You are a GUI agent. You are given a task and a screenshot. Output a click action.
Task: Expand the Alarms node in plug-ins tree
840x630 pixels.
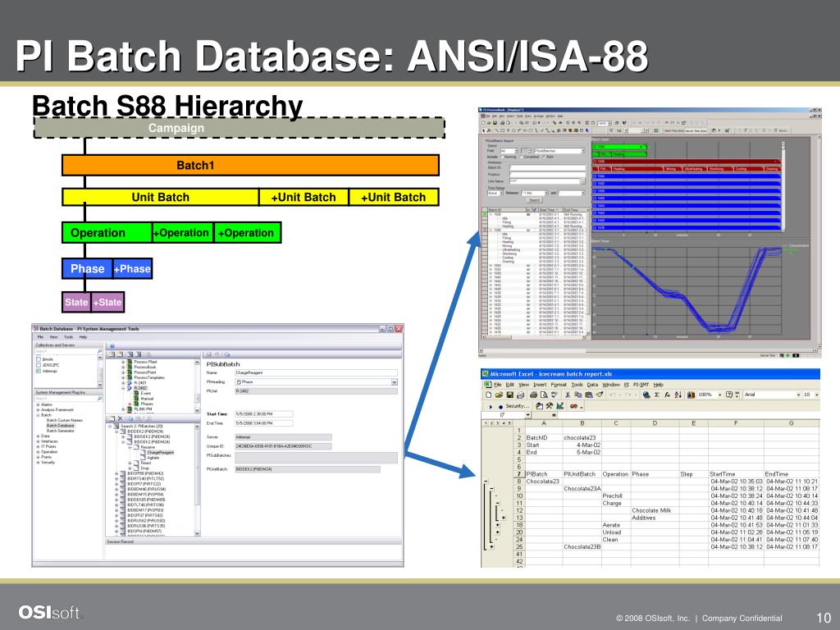[38, 404]
